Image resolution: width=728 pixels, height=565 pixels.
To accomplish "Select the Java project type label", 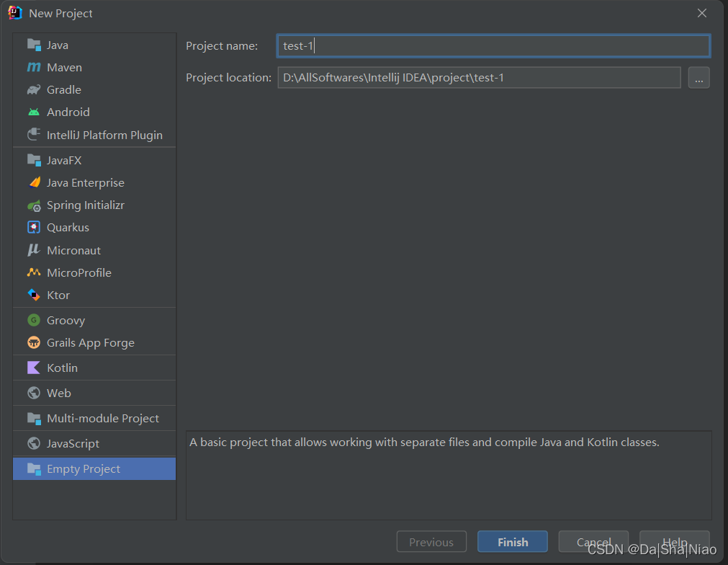I will [58, 45].
